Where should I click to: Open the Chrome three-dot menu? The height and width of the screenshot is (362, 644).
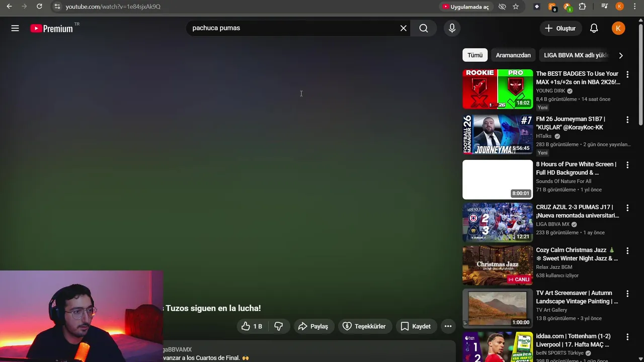pyautogui.click(x=634, y=7)
